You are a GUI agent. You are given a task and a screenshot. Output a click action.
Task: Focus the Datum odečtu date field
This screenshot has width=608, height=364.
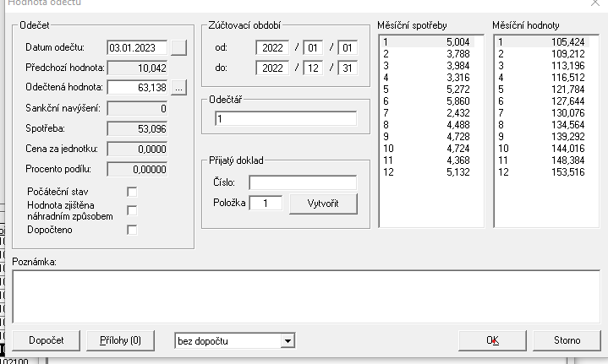click(x=137, y=47)
